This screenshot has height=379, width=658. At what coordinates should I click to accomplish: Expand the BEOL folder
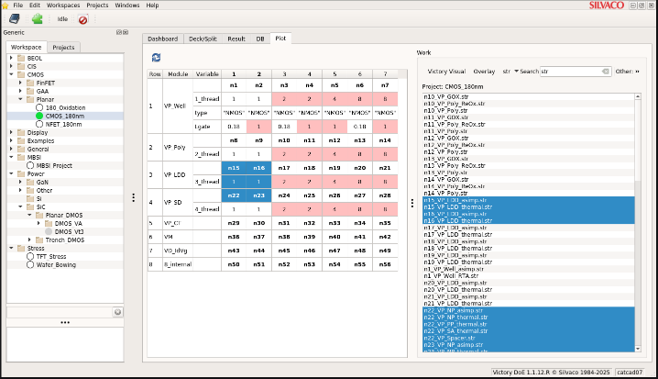coord(11,58)
